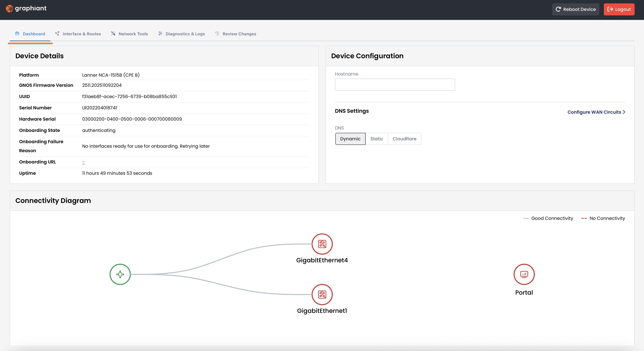
Task: Click the Network Tools wrench icon
Action: point(113,33)
